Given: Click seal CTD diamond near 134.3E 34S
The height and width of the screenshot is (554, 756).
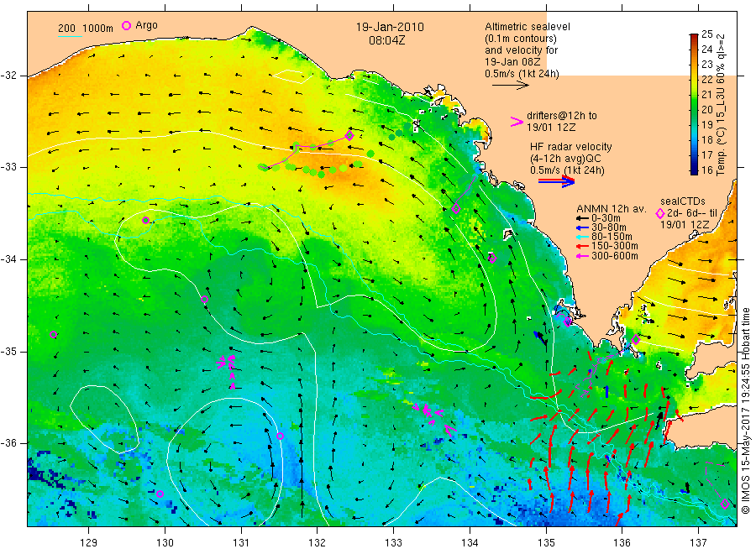Looking at the screenshot, I should [492, 259].
